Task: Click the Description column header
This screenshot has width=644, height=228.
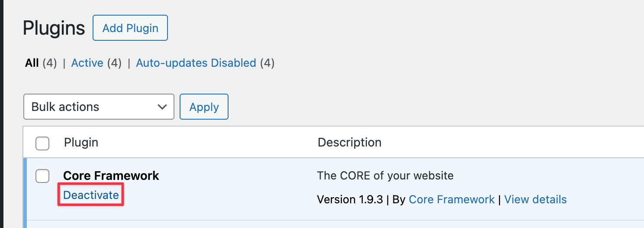Action: [x=349, y=142]
